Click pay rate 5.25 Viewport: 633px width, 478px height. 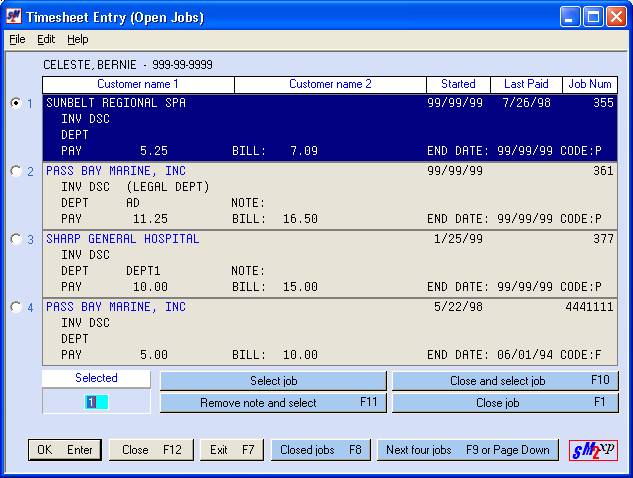154,151
